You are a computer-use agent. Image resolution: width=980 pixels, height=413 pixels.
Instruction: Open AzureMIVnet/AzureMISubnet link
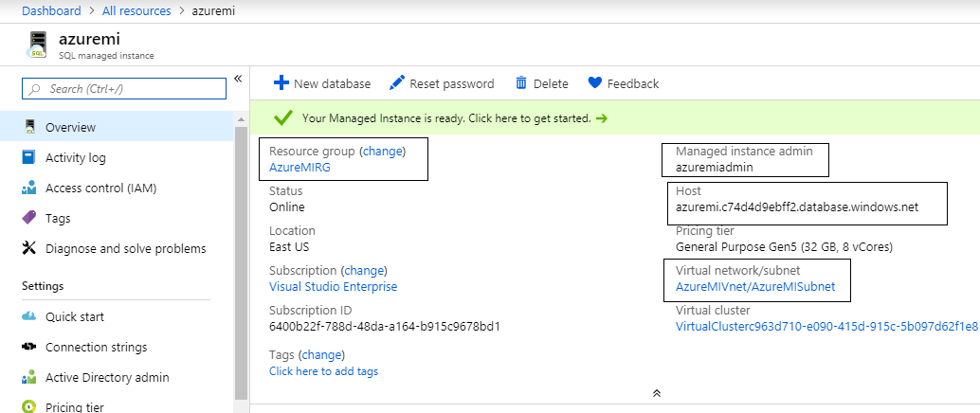click(755, 287)
